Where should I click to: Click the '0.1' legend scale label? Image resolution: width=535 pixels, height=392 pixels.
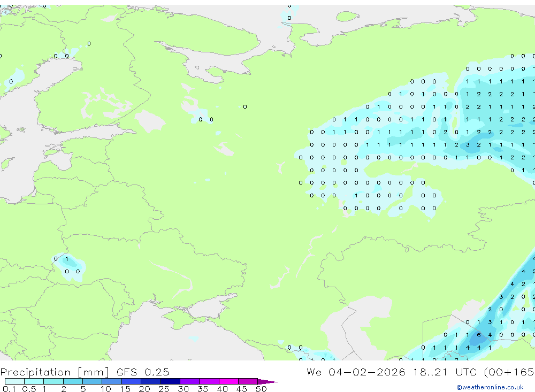(x=9, y=389)
